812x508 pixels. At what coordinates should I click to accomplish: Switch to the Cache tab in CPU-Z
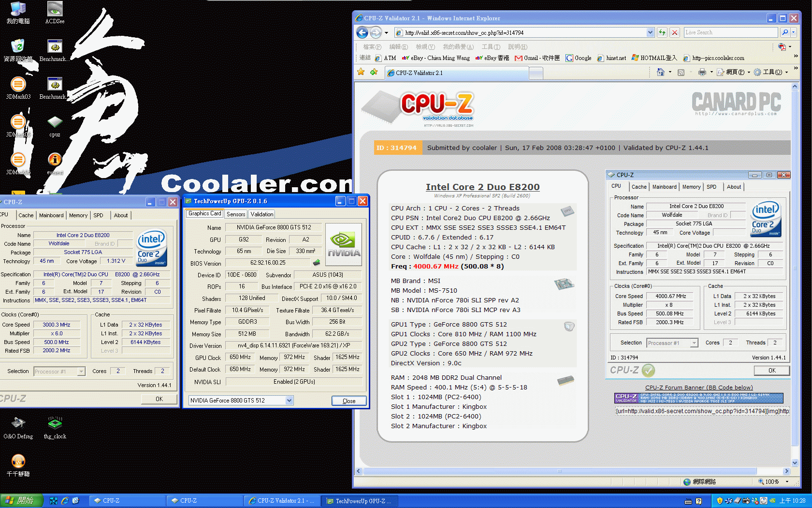click(x=26, y=215)
